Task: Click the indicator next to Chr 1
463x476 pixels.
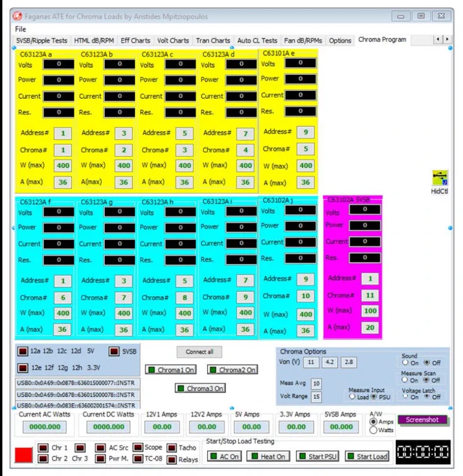Action: tap(43, 448)
